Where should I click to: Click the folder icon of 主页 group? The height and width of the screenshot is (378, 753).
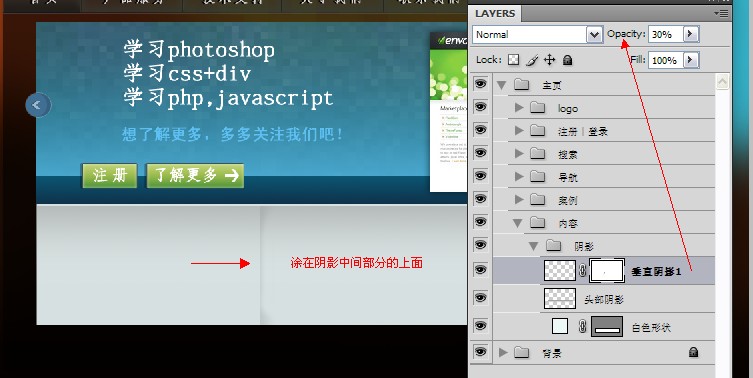point(521,85)
